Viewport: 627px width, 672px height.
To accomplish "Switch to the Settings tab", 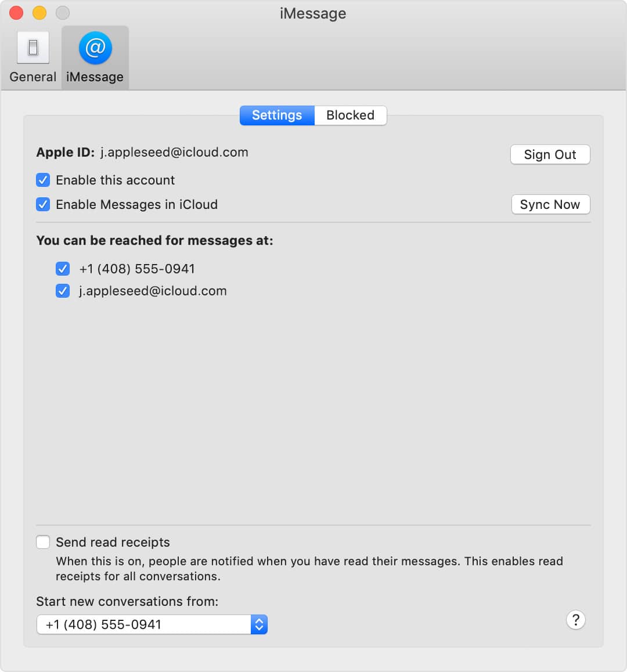I will (x=276, y=115).
